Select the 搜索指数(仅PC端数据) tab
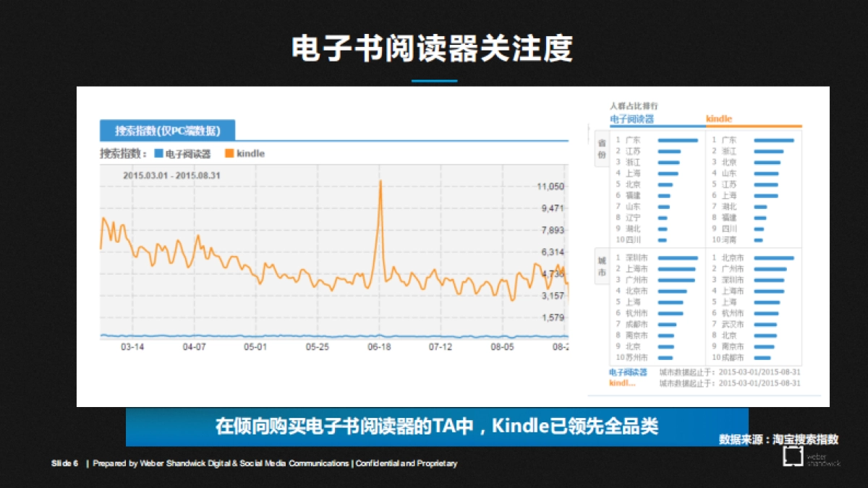 click(x=167, y=129)
